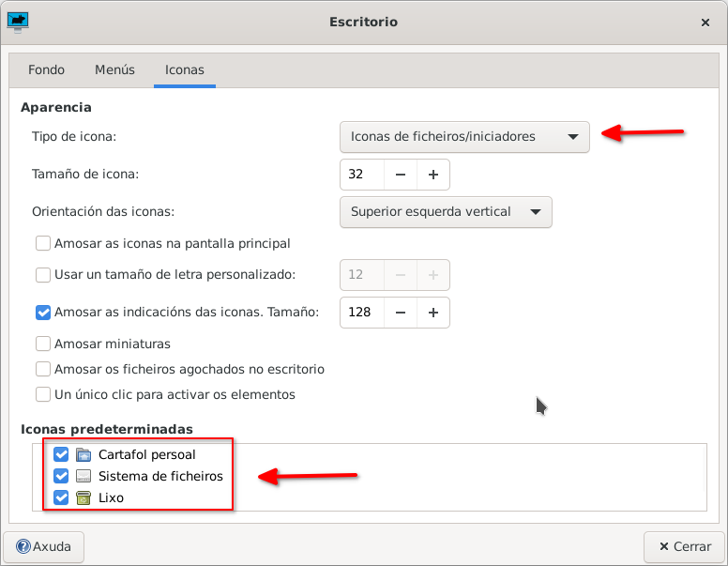Increase tooltip size with plus button

(433, 313)
